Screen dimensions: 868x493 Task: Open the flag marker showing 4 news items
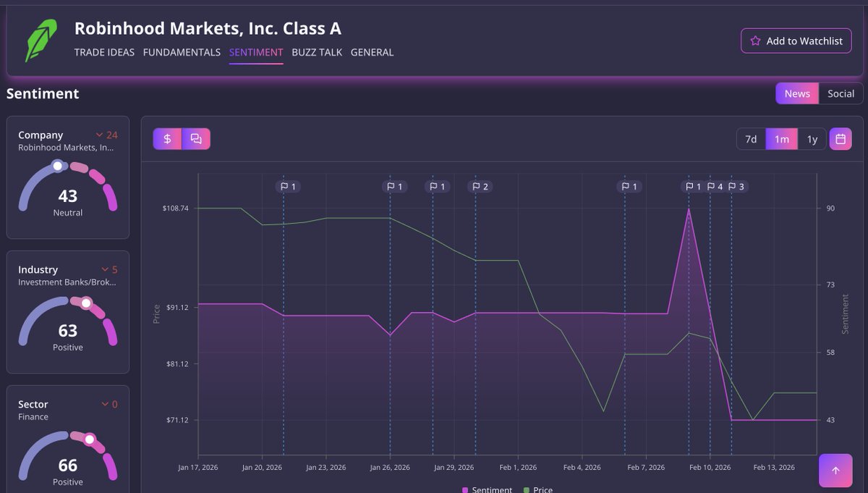tap(715, 186)
